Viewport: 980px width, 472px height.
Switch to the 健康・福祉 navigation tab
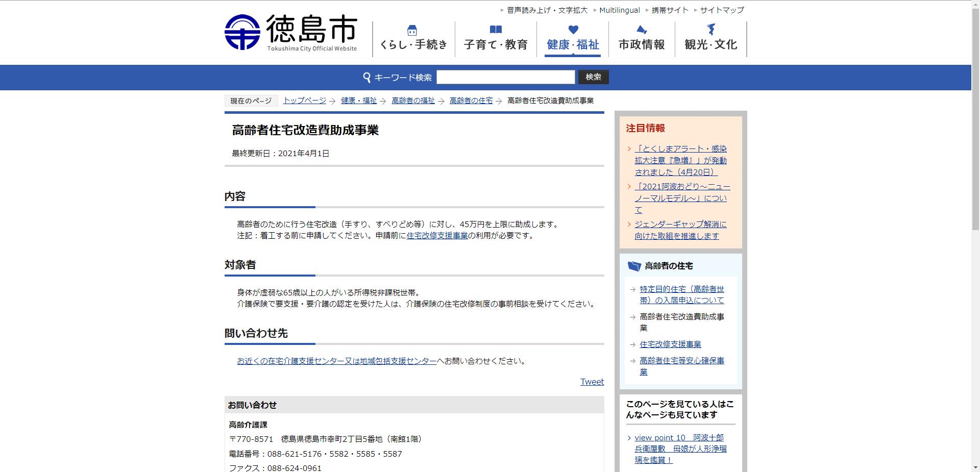573,45
